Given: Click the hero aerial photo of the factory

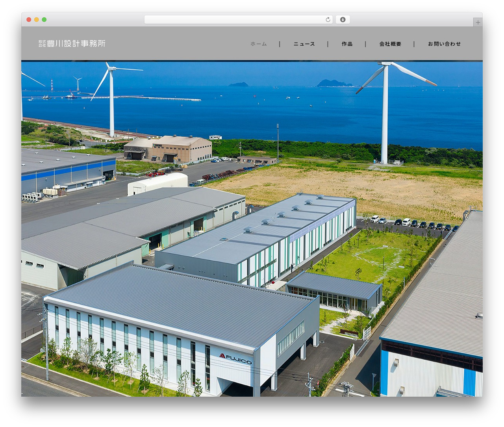Looking at the screenshot, I should tap(252, 229).
